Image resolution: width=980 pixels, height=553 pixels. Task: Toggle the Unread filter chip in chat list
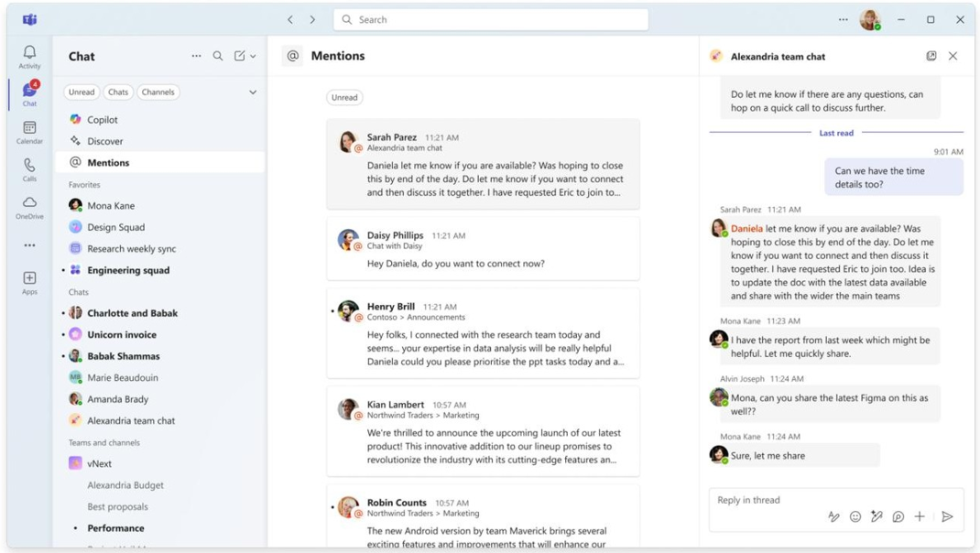pyautogui.click(x=82, y=92)
